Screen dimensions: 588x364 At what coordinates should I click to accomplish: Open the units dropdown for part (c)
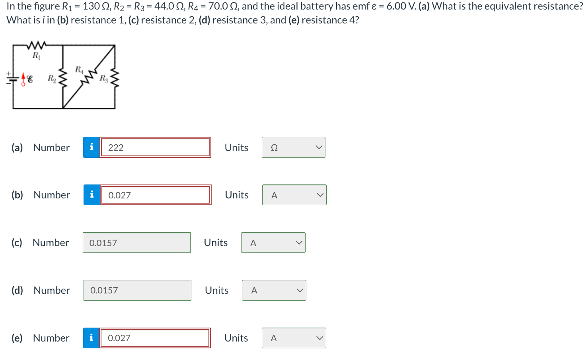(273, 243)
